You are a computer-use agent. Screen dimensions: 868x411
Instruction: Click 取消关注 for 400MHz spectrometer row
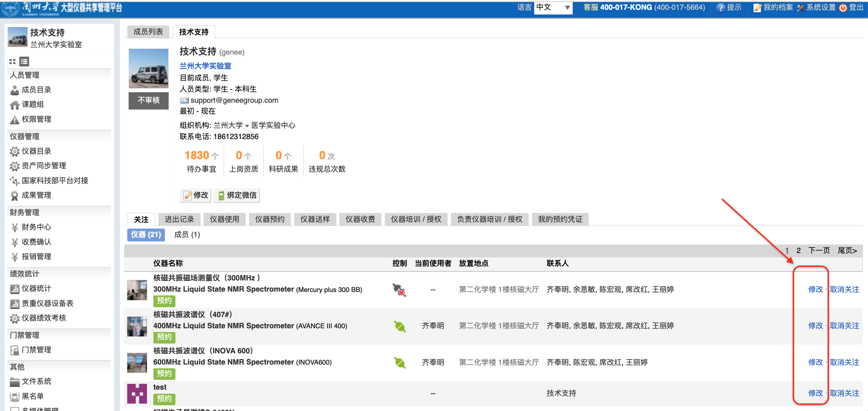pyautogui.click(x=845, y=326)
